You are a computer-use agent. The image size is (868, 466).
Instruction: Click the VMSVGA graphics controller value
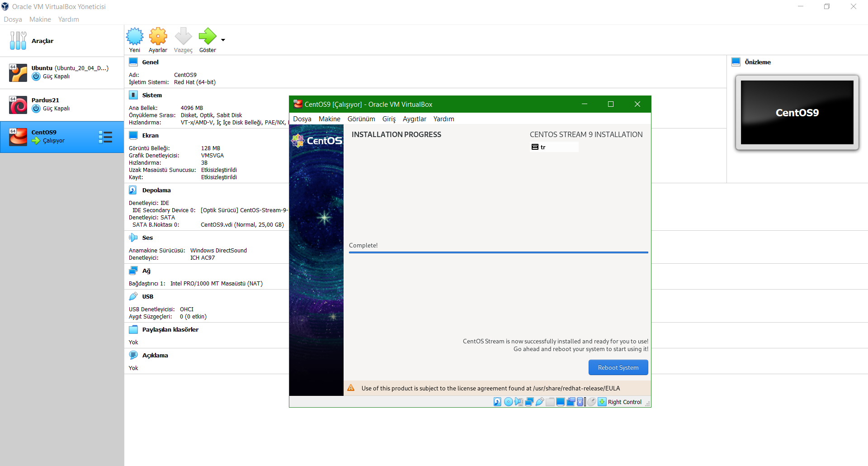212,155
